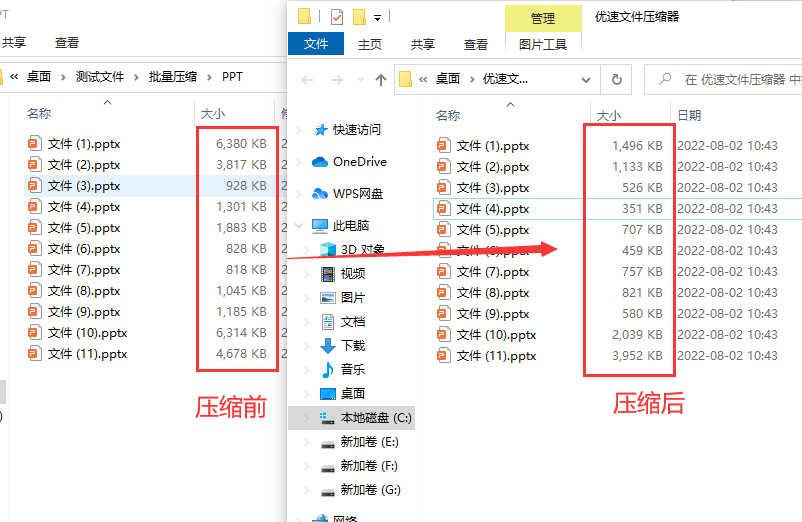Screen dimensions: 802x522
Task: Select 新加卷 (F:) drive
Action: pyautogui.click(x=369, y=466)
